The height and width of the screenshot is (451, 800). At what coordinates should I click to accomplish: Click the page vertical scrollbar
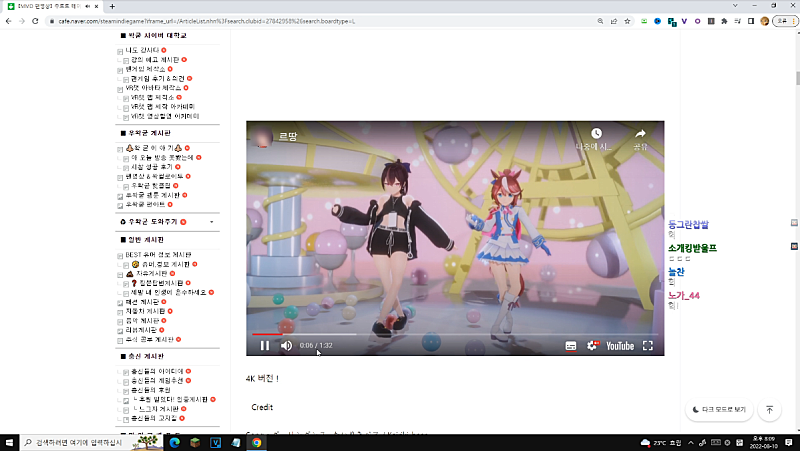pyautogui.click(x=797, y=79)
